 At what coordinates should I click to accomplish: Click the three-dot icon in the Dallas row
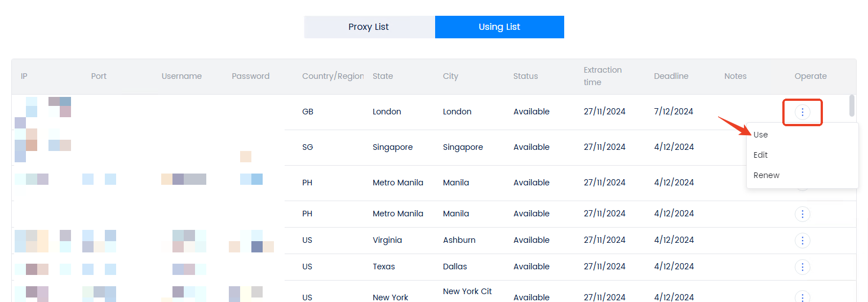tap(802, 267)
